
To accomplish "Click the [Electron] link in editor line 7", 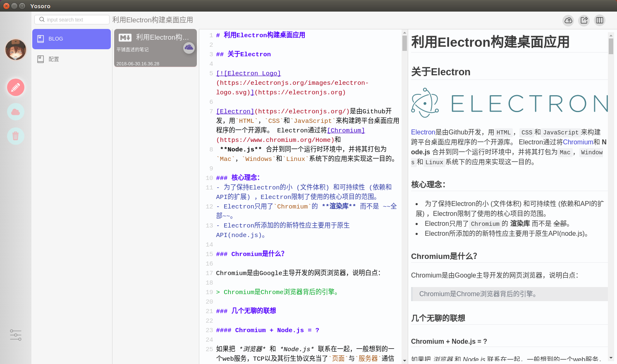I will click(x=235, y=111).
